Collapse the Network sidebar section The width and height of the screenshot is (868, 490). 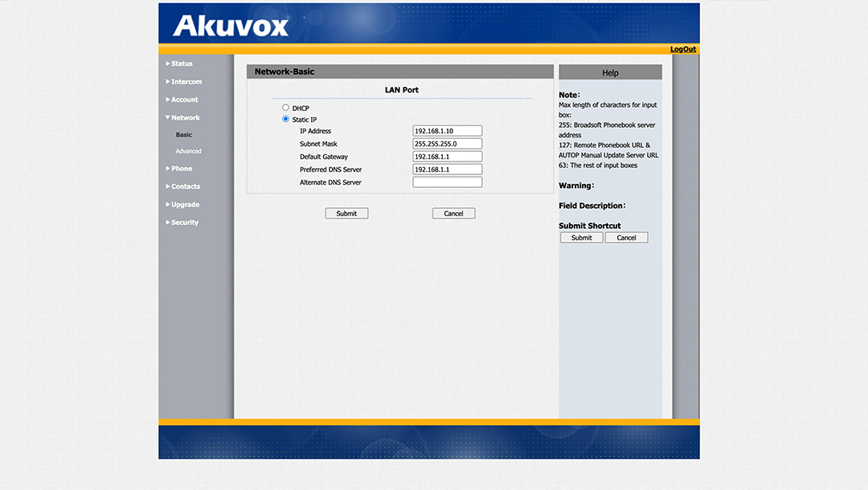click(185, 118)
